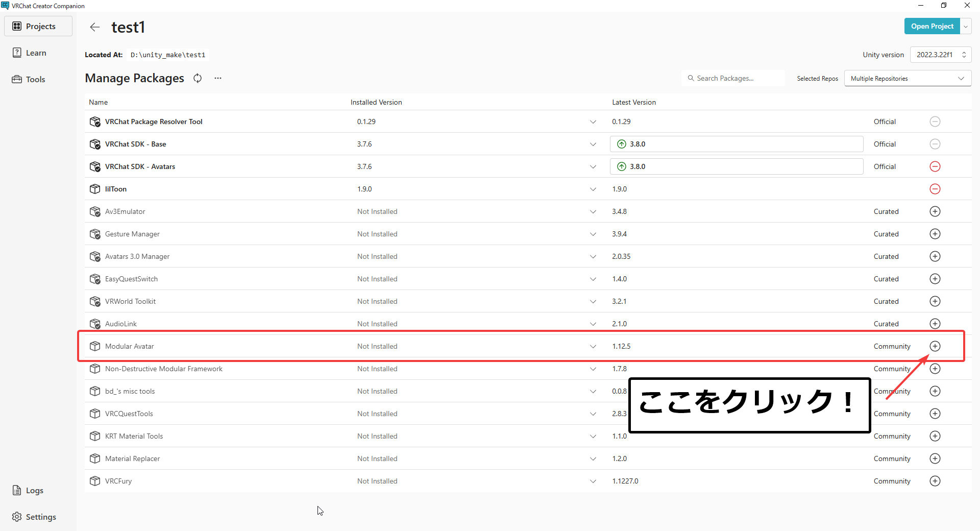980x531 pixels.
Task: Expand version dropdown for Av3Emulator
Action: pos(593,211)
